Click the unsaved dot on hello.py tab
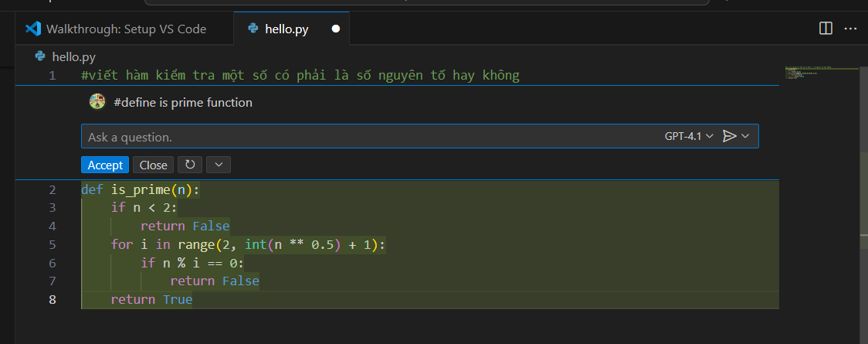 pos(335,29)
